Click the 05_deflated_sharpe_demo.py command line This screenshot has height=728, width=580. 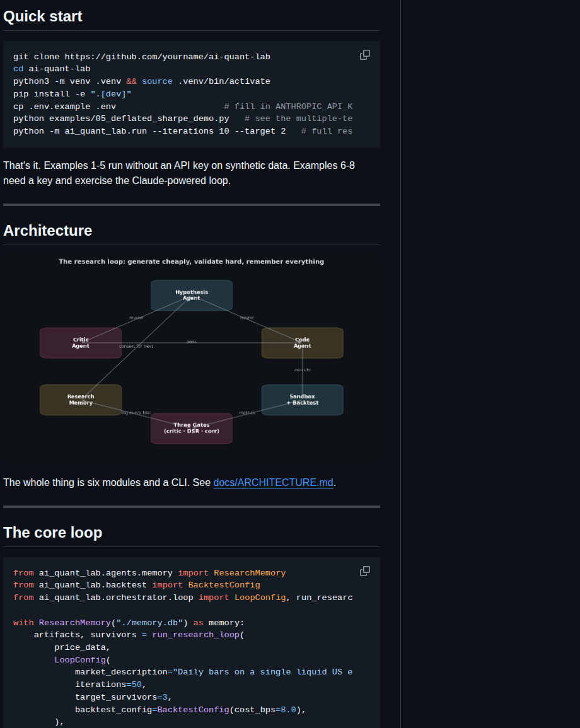182,118
